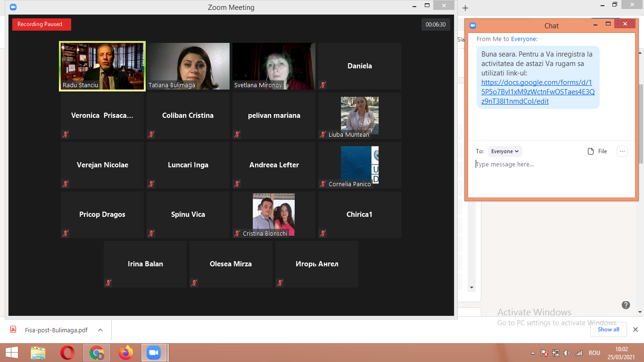
Task: Click muted mic icon on Luncari Inga tile
Action: (151, 184)
